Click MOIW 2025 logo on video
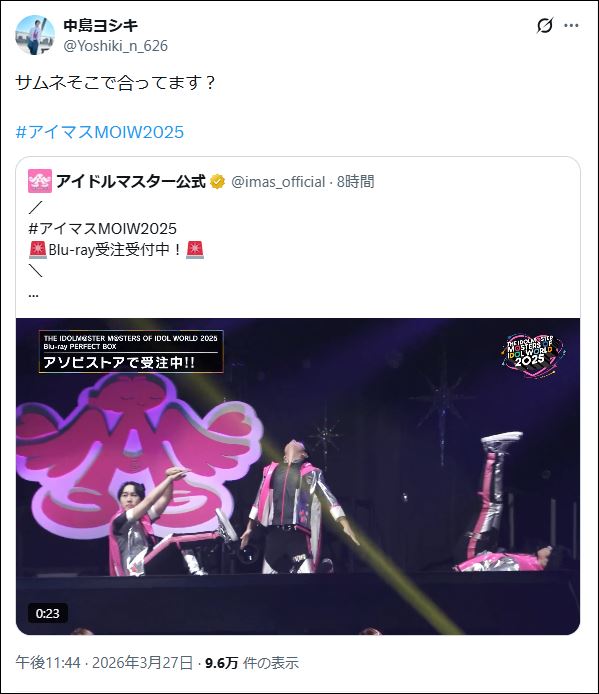Viewport: 599px width, 694px height. (x=533, y=355)
